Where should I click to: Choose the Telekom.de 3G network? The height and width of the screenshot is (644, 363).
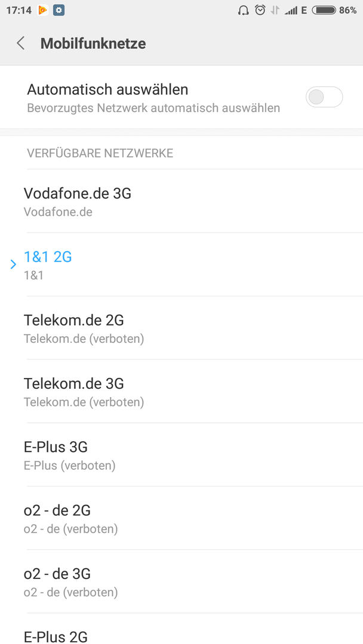(x=181, y=391)
